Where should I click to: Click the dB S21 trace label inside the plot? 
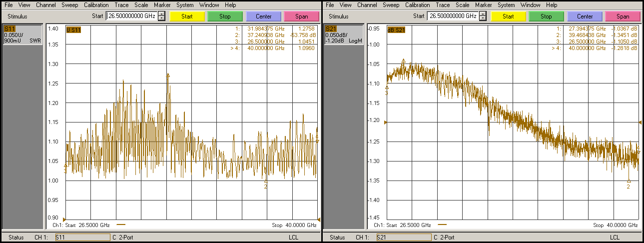point(396,29)
